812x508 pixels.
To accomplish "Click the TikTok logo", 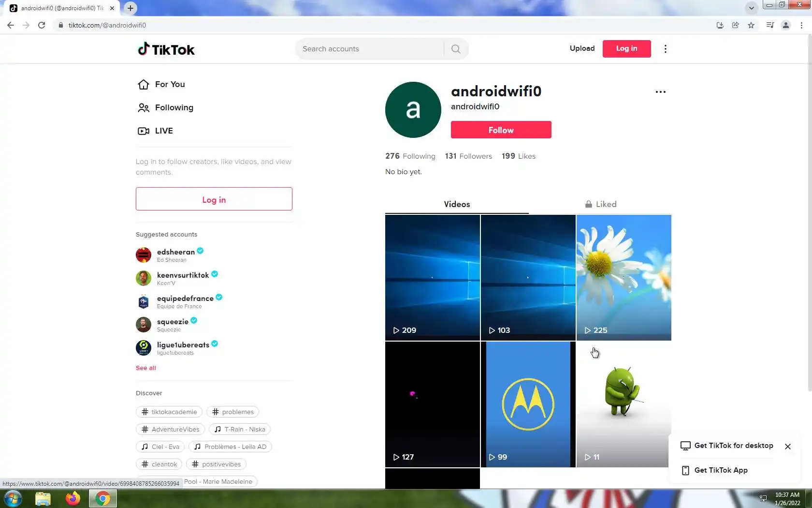I will tap(166, 49).
